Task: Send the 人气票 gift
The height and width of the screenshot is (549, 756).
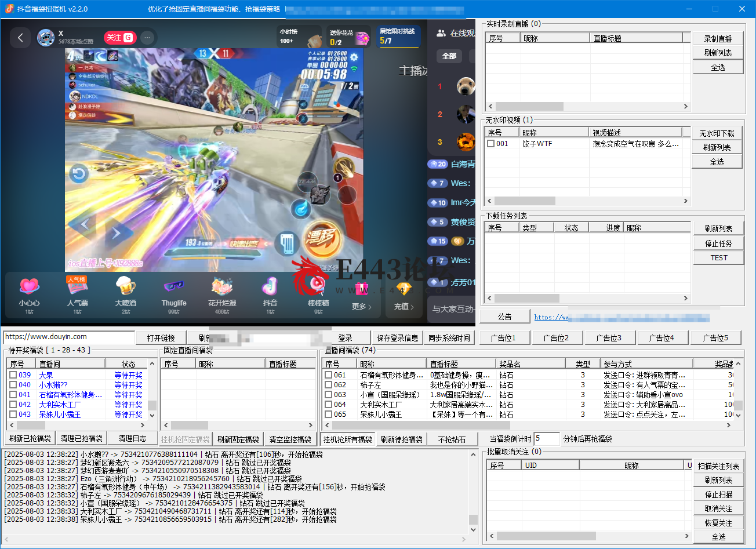Action: pos(77,294)
